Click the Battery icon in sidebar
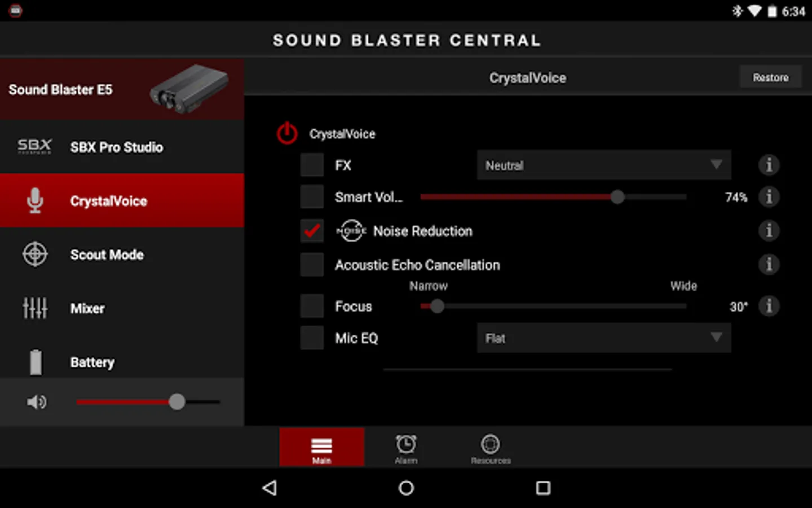Screen dimensions: 812x508 [36, 362]
